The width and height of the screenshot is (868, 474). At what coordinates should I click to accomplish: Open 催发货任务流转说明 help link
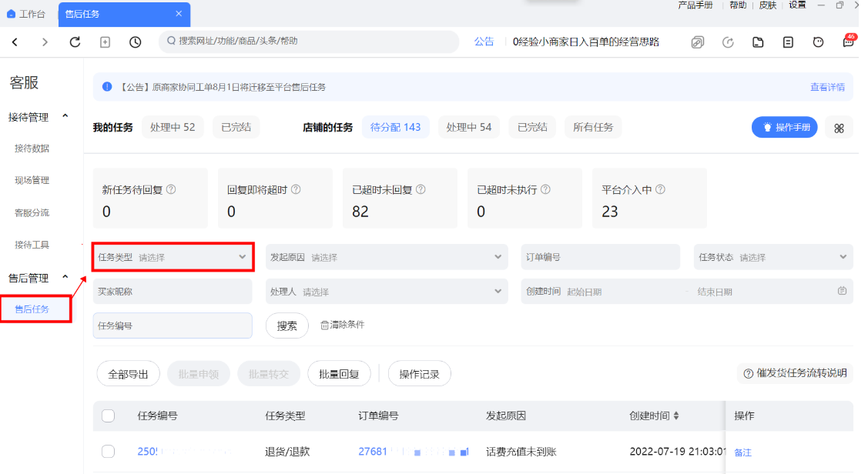795,373
